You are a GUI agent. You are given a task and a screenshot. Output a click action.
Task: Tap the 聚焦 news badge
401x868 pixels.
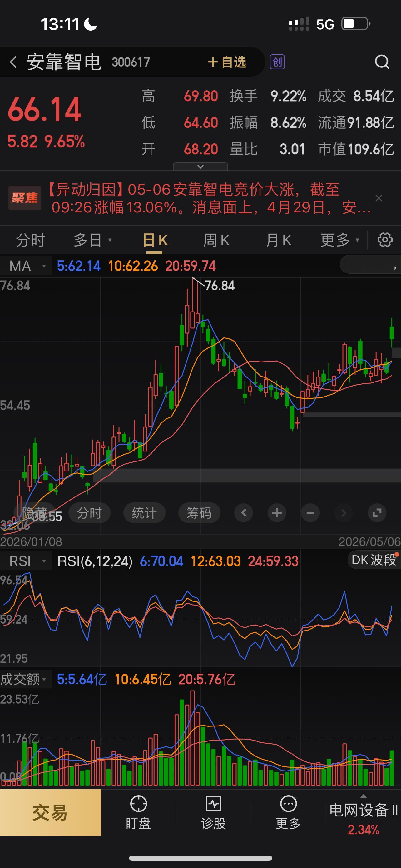click(25, 198)
